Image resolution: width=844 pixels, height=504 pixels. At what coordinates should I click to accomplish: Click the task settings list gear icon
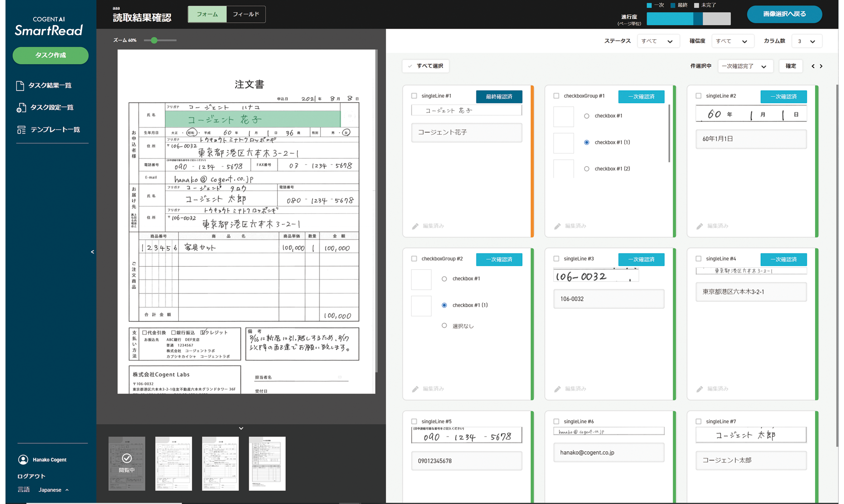21,108
